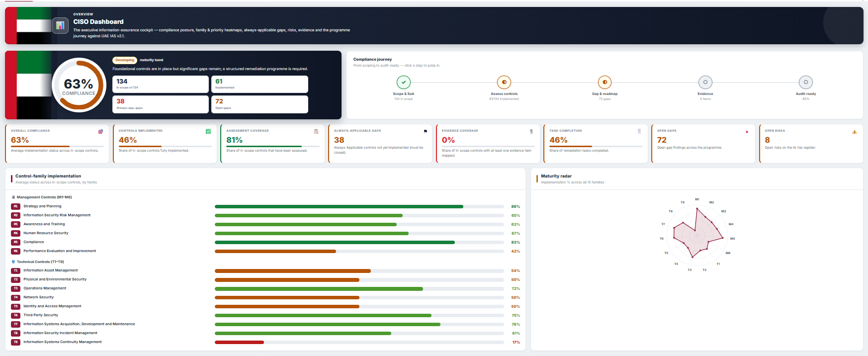Select Operations Management row label
Image resolution: width=868 pixels, height=356 pixels.
pyautogui.click(x=45, y=288)
